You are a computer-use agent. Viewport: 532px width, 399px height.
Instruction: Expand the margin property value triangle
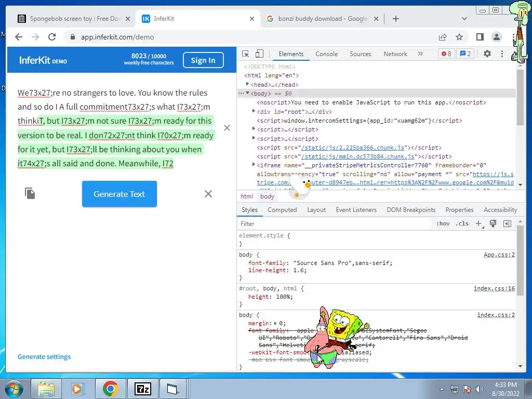pyautogui.click(x=275, y=323)
